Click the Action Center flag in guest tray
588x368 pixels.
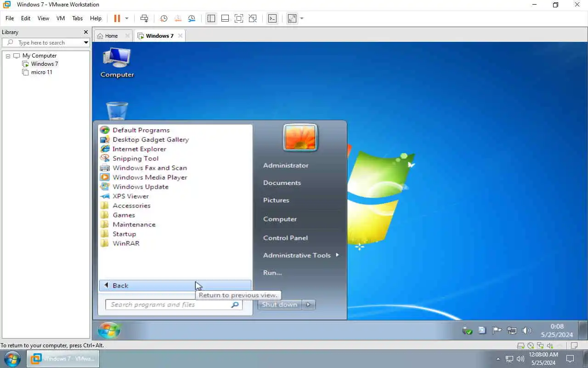[497, 330]
